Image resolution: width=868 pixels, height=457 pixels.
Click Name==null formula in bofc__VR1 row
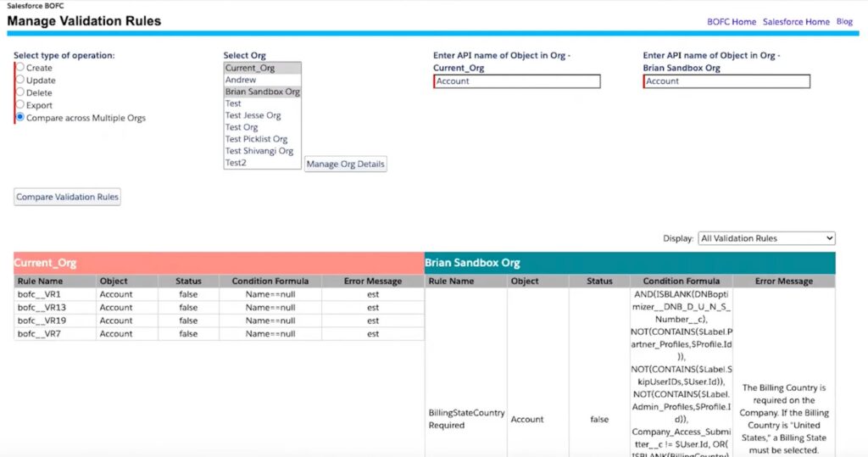click(x=270, y=294)
